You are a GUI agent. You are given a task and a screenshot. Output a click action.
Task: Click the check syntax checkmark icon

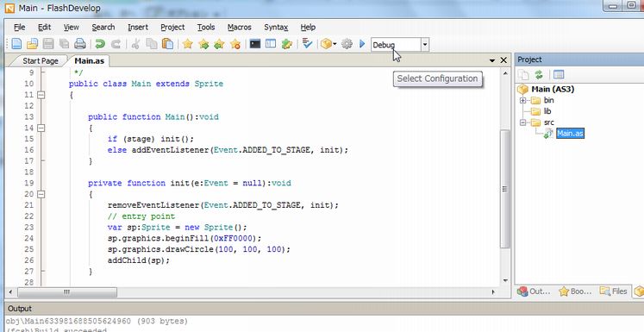click(307, 44)
